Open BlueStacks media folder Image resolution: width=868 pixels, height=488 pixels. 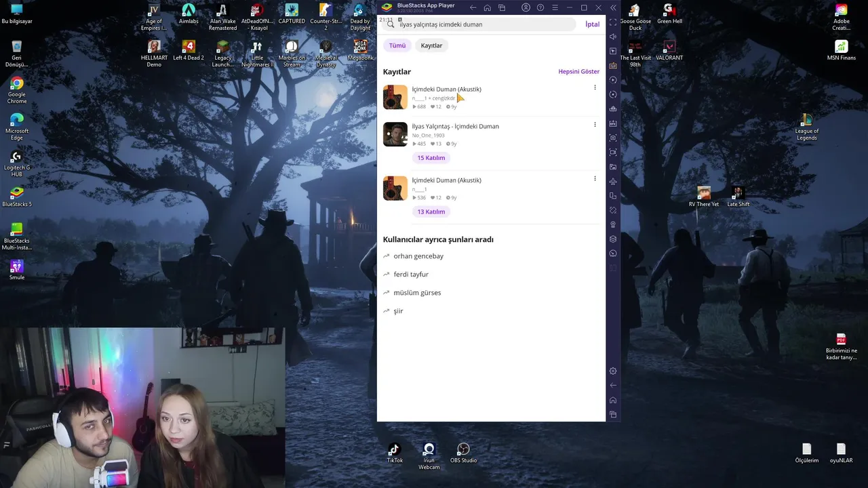613,167
